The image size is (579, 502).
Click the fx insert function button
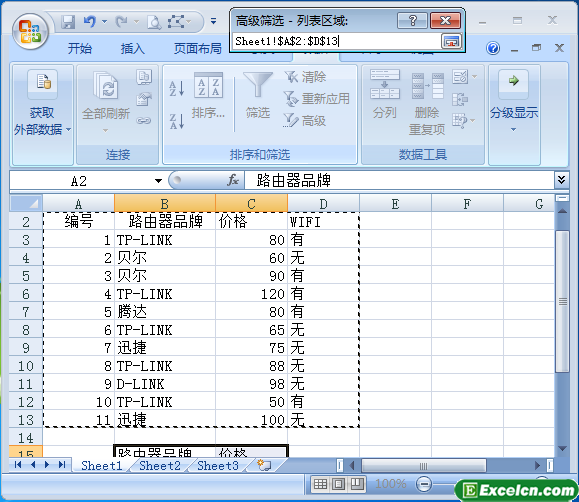pyautogui.click(x=233, y=181)
